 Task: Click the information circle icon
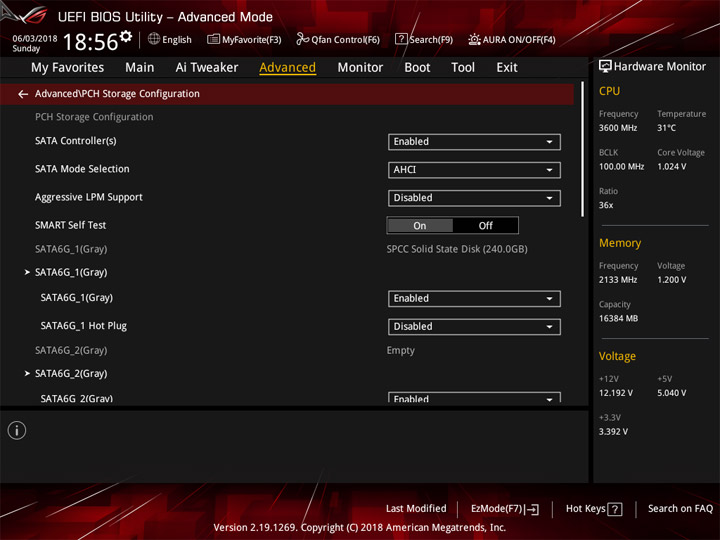point(17,430)
